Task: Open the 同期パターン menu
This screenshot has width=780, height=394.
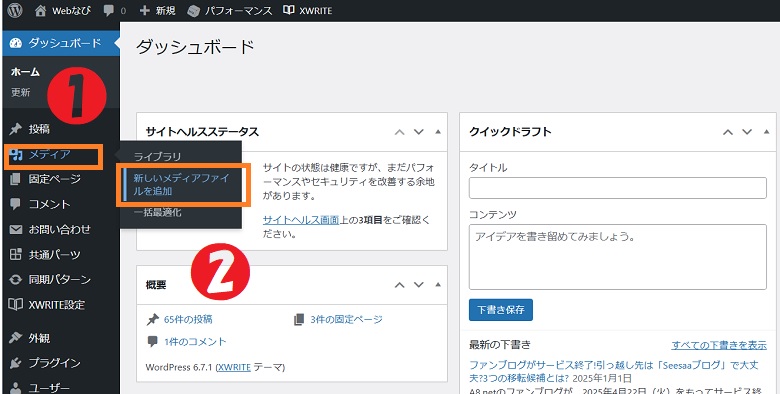Action: 61,280
